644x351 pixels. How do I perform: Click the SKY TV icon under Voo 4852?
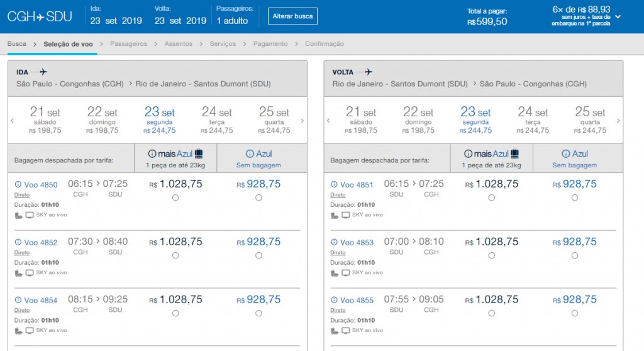pos(30,273)
